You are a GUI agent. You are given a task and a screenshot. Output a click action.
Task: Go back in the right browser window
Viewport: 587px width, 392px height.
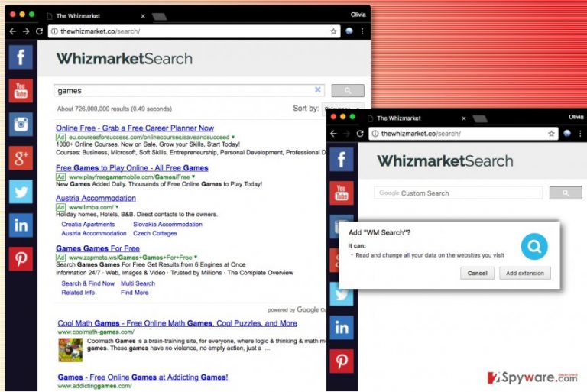[x=333, y=134]
